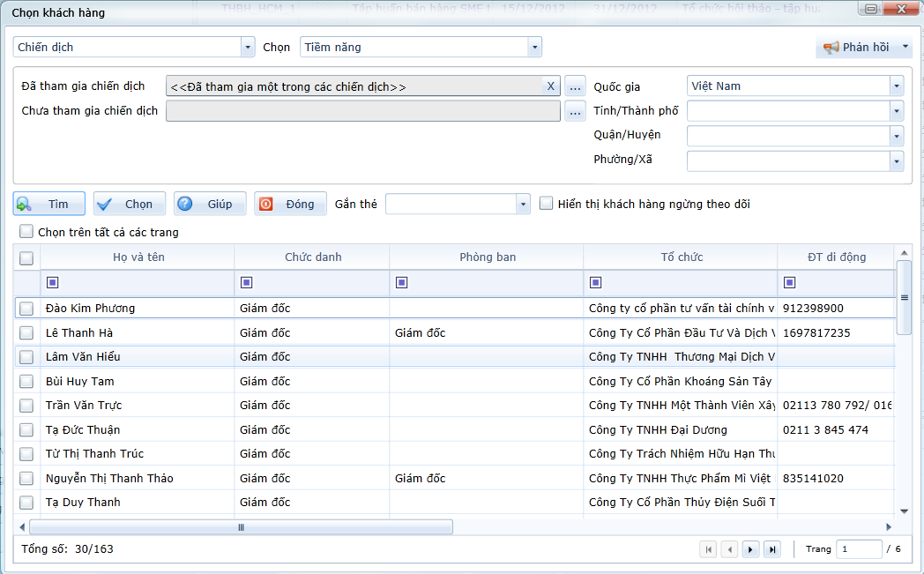
Task: Clear the Đã tham gia chiến dịch field with X
Action: click(551, 86)
